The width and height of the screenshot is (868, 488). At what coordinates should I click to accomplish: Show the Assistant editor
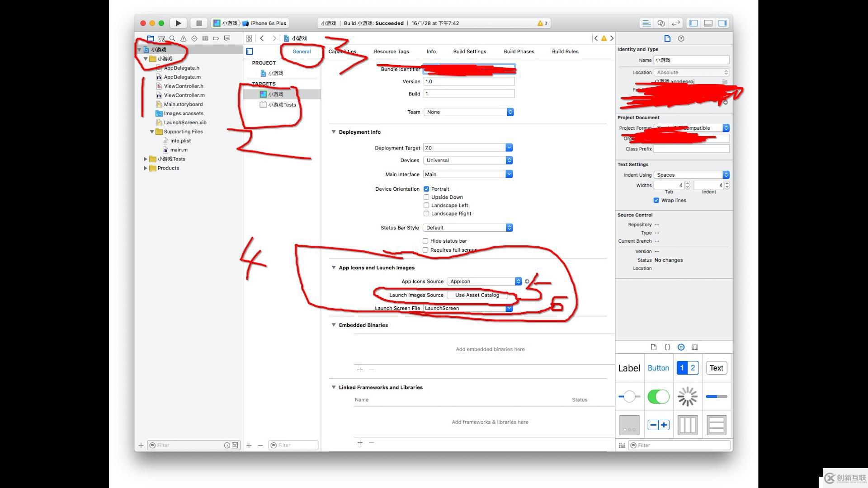[661, 23]
